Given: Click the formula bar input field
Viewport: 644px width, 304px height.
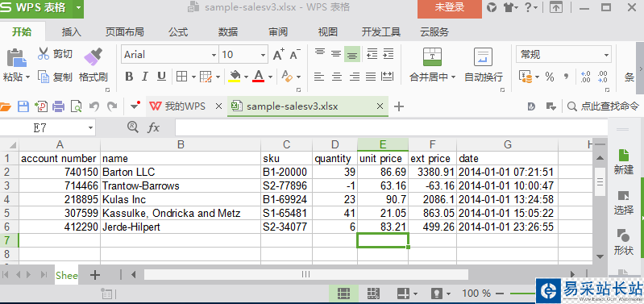Looking at the screenshot, I should (x=391, y=127).
